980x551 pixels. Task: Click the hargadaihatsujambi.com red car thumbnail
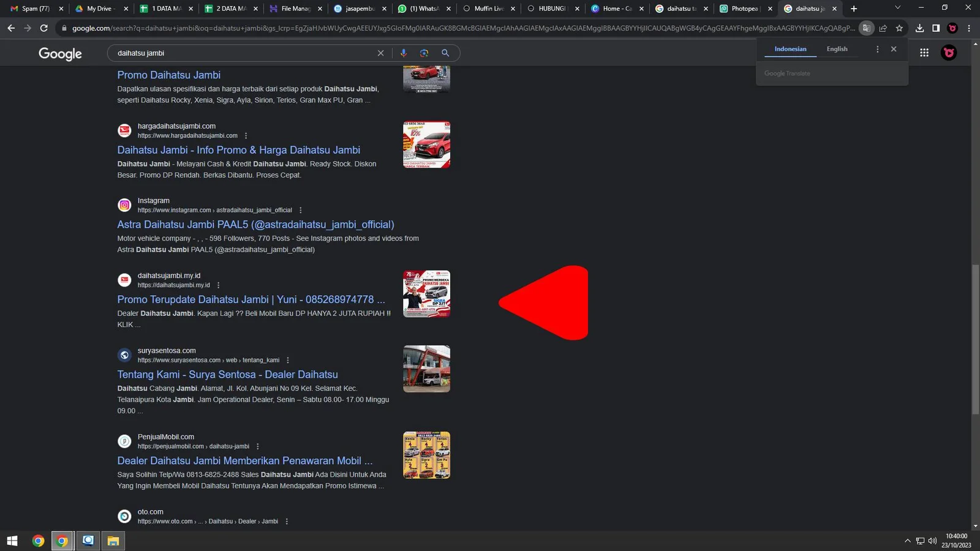(426, 144)
